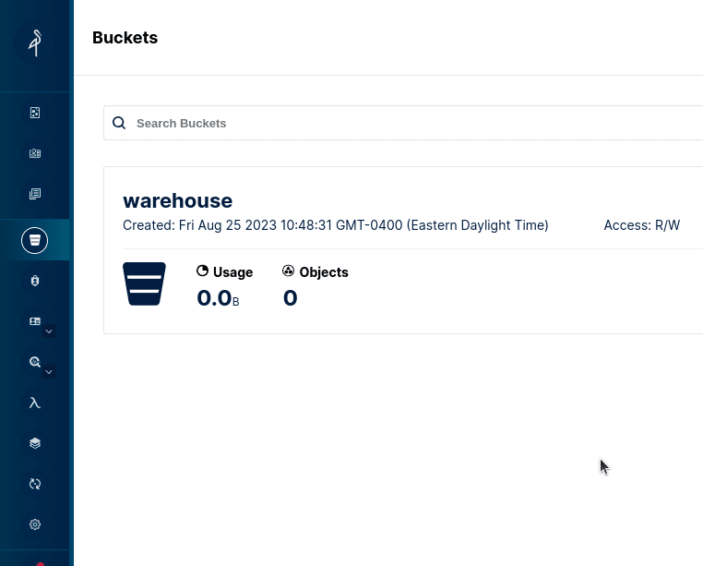Click the magnifier icon in search bar
The image size is (703, 566).
[119, 123]
